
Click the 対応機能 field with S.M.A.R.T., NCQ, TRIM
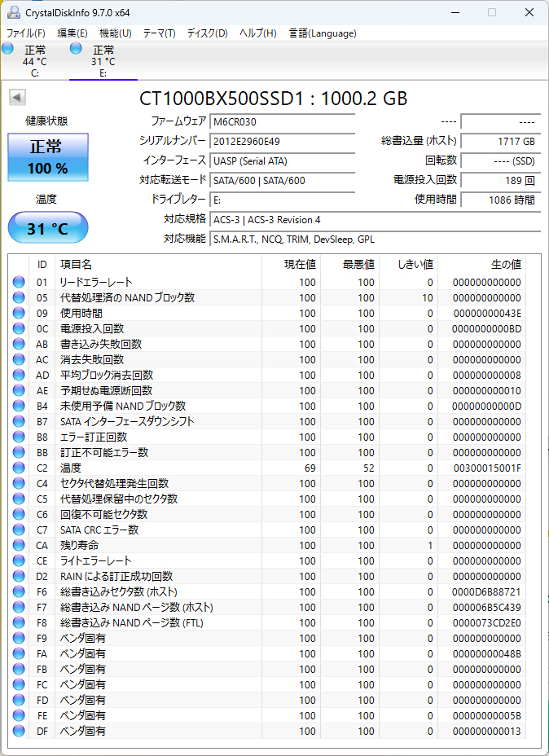click(375, 240)
